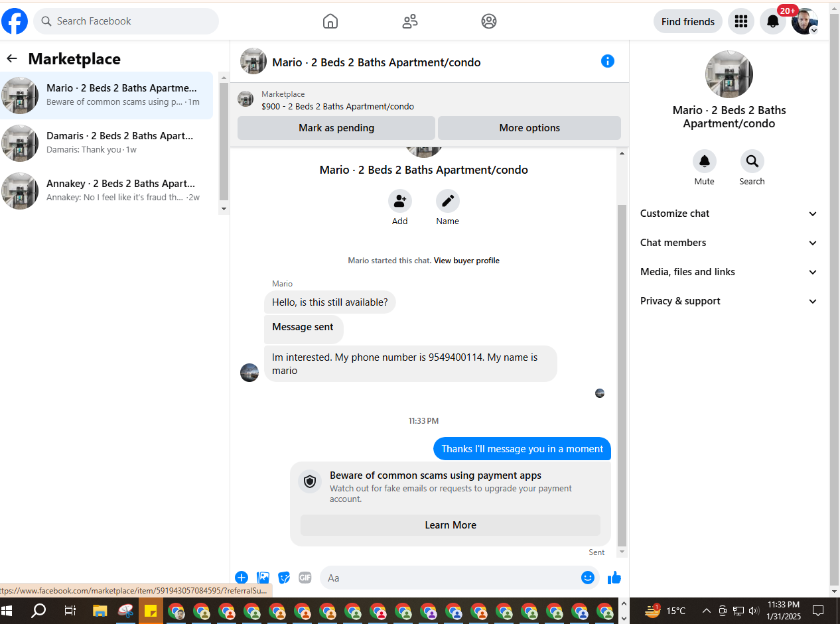
Task: Open the menu grid icon
Action: 741,21
